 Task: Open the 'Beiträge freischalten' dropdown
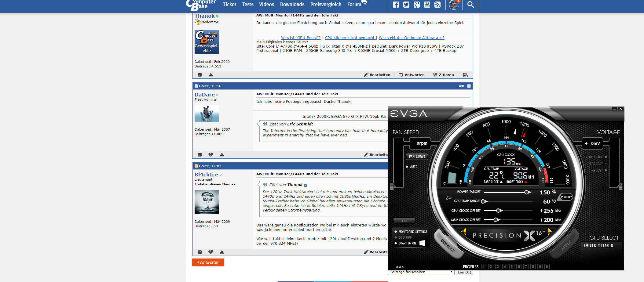421,272
